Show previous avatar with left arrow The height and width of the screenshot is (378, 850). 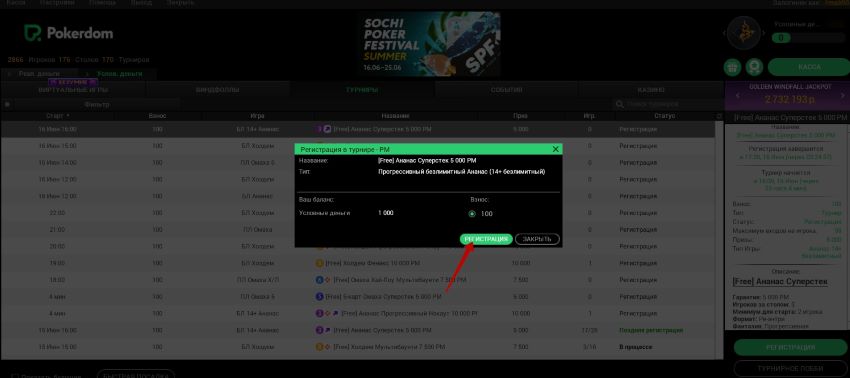click(x=724, y=34)
